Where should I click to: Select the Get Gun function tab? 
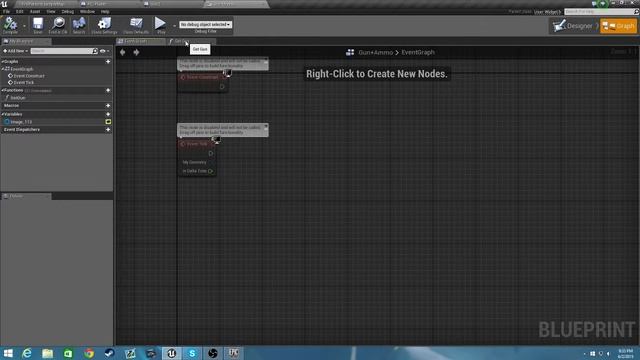point(190,41)
